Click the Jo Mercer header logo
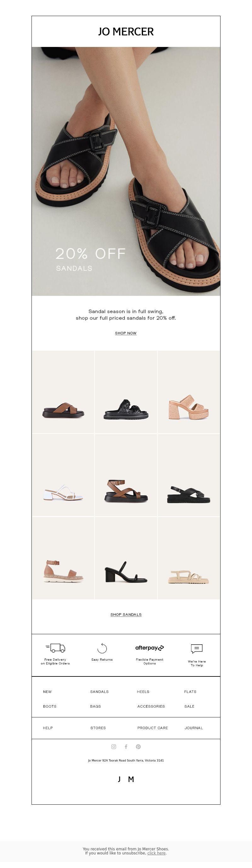The width and height of the screenshot is (252, 868). pyautogui.click(x=126, y=32)
